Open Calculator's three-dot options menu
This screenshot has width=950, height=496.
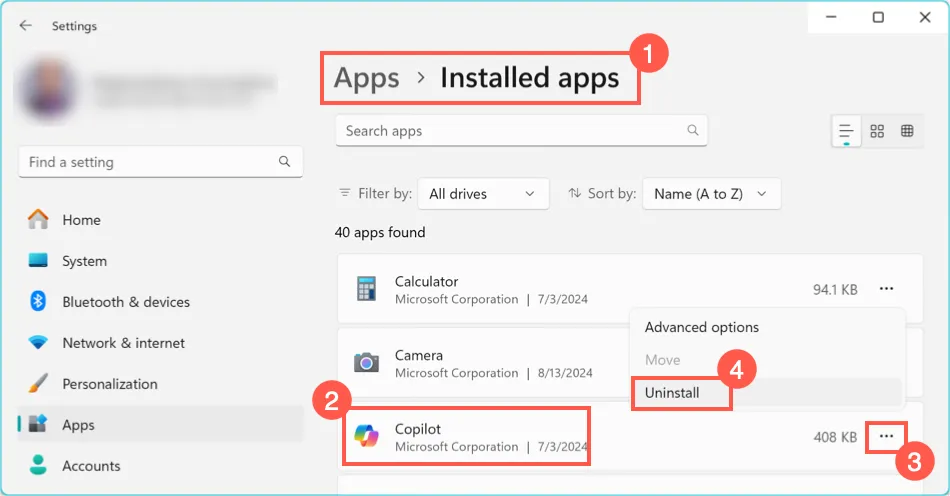[x=886, y=289]
